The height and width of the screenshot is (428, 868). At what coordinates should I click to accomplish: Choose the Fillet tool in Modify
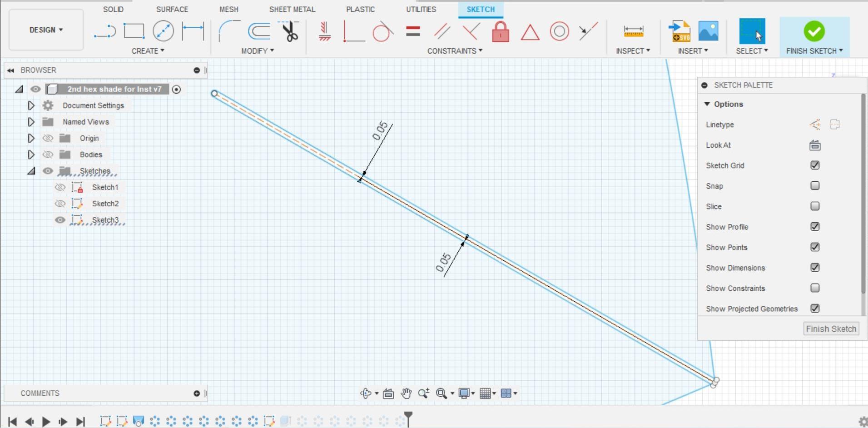[229, 31]
